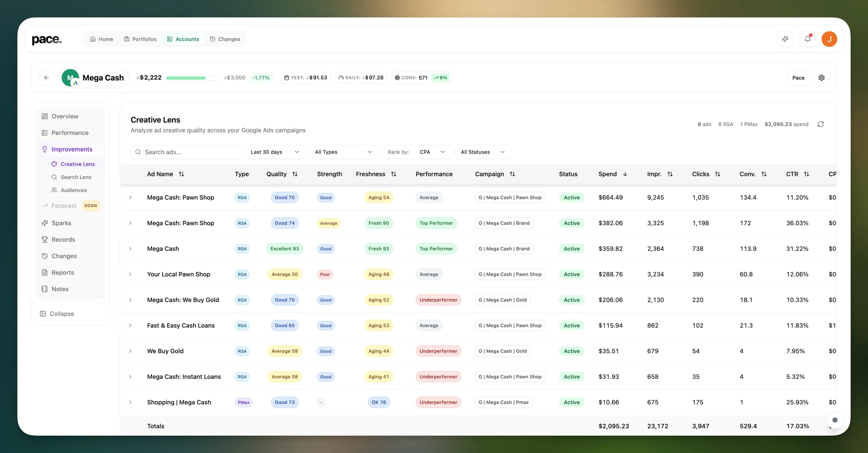The height and width of the screenshot is (453, 868).
Task: Expand Fast & Easy Cash Loans row
Action: (x=130, y=325)
